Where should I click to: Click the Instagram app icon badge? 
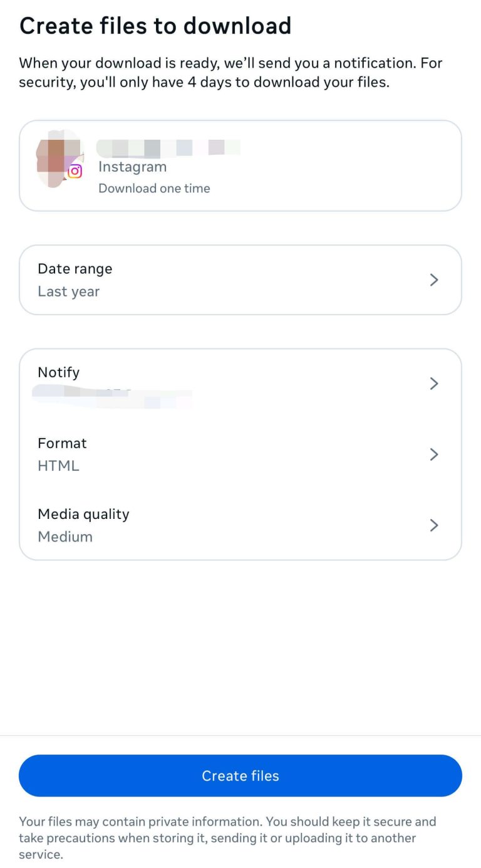click(x=75, y=170)
